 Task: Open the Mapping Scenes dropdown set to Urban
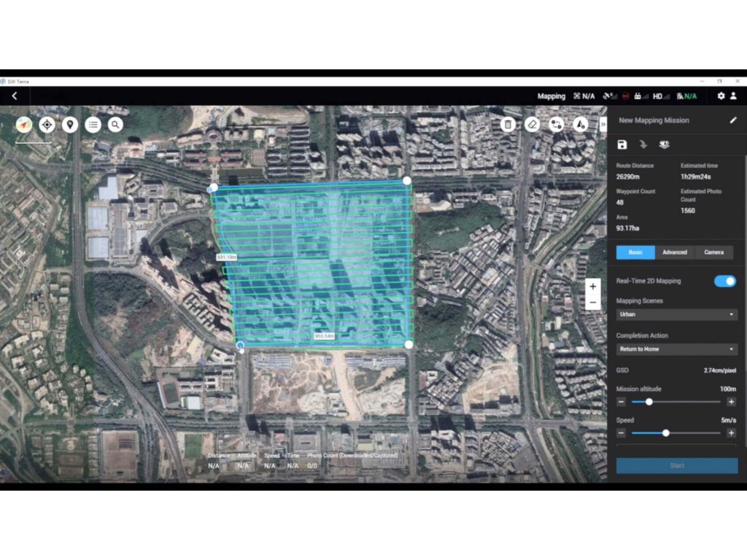tap(676, 315)
